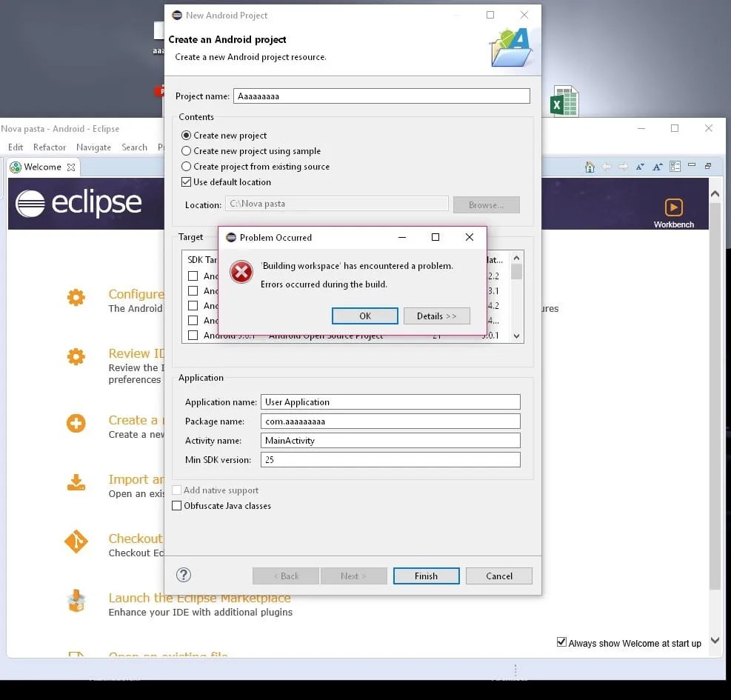Click the Eclipse Marketplace icon
This screenshot has width=731, height=700.
tap(76, 601)
